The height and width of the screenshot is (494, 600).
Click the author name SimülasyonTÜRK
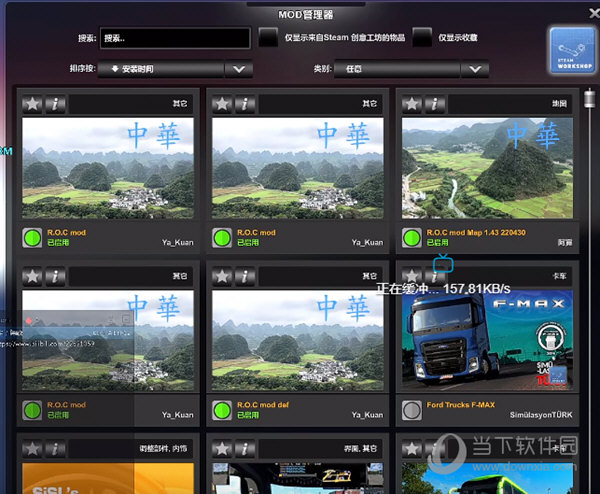(x=541, y=415)
